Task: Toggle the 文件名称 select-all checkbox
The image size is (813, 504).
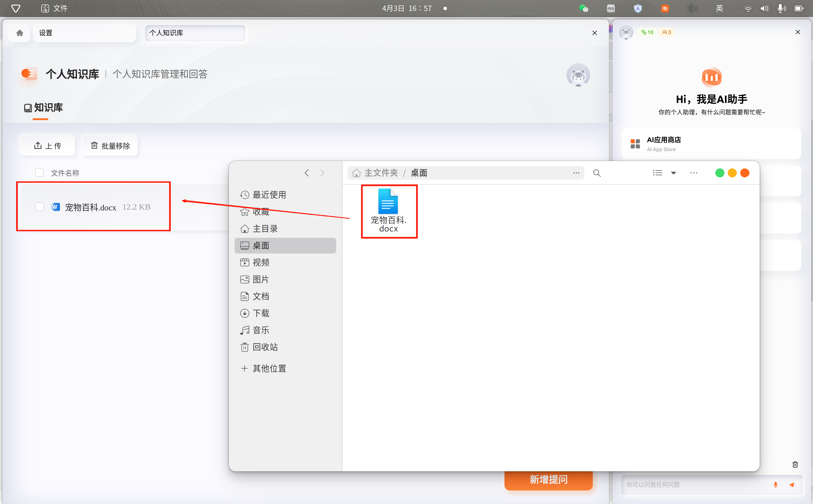Action: (39, 172)
